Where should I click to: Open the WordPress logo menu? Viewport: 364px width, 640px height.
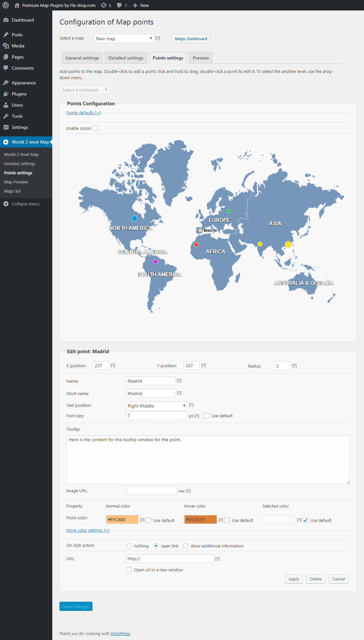pyautogui.click(x=6, y=5)
